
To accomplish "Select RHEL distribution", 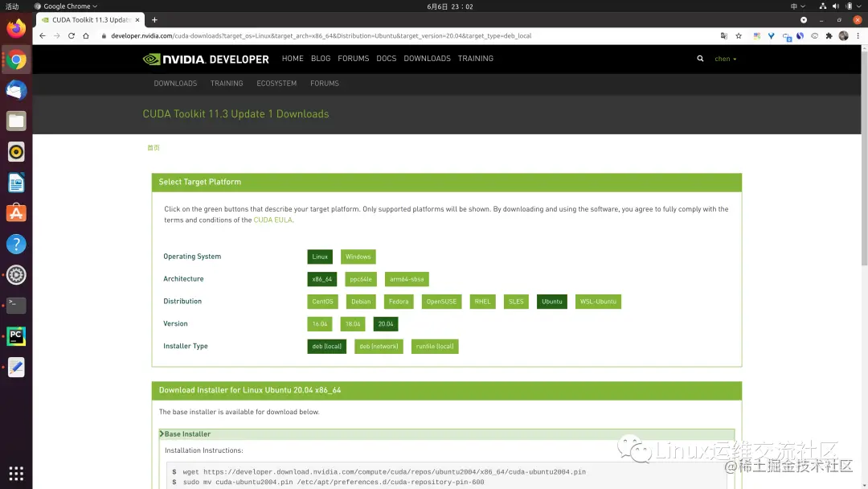I will 483,302.
